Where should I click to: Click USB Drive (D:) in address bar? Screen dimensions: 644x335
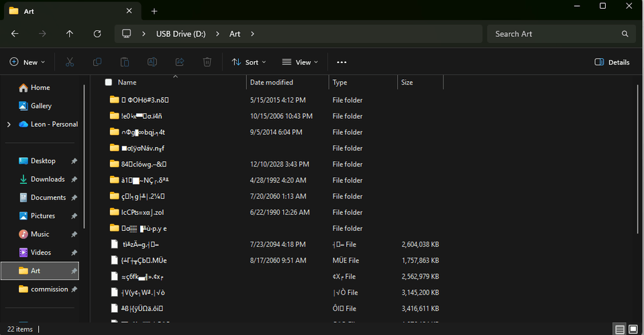pyautogui.click(x=180, y=34)
